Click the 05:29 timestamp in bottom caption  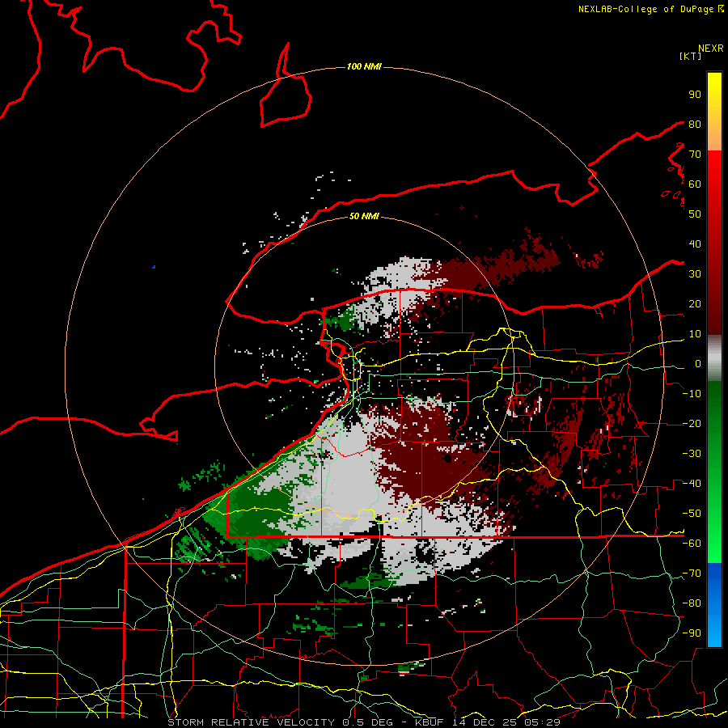pyautogui.click(x=542, y=722)
